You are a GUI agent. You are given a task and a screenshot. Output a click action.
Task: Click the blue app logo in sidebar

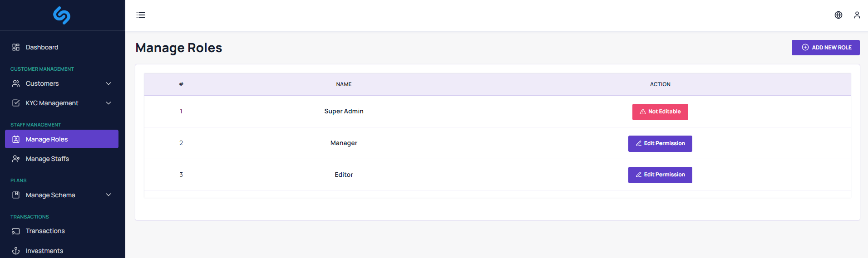pos(62,15)
